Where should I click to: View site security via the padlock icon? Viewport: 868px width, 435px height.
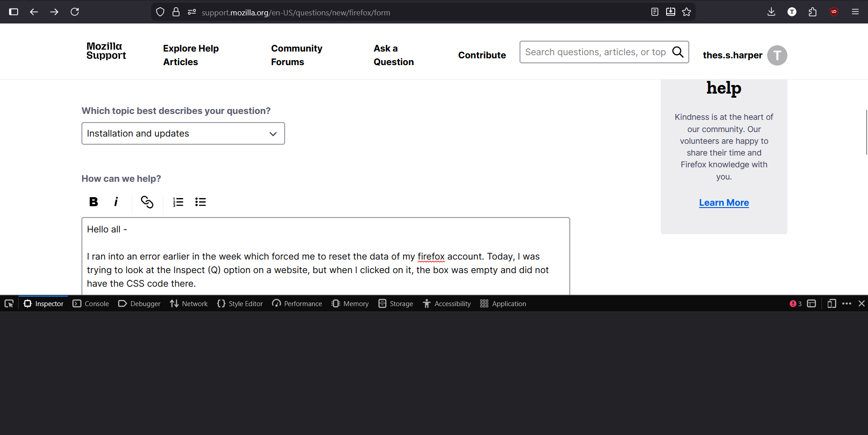click(176, 12)
